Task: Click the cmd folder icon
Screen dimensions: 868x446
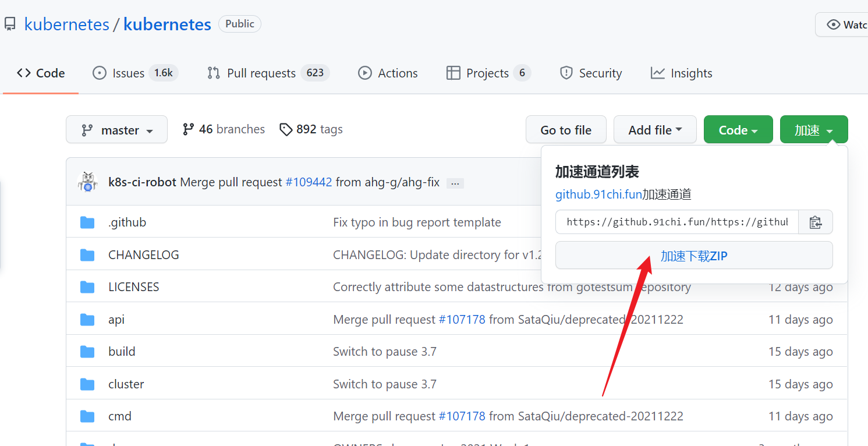Action: point(87,416)
